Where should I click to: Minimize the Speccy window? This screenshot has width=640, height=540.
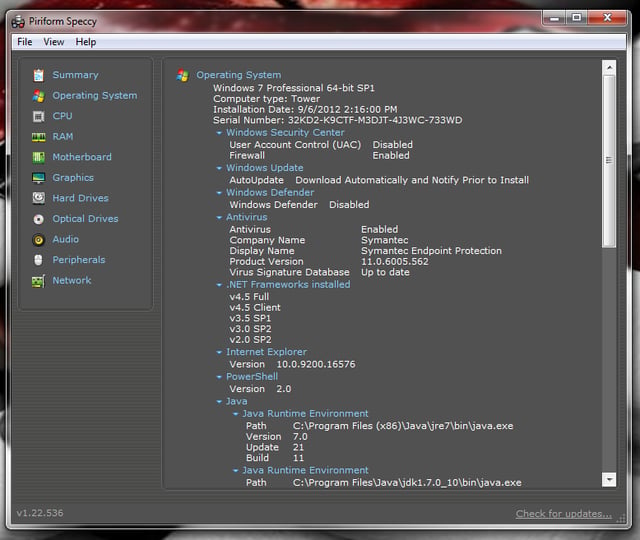click(x=554, y=18)
